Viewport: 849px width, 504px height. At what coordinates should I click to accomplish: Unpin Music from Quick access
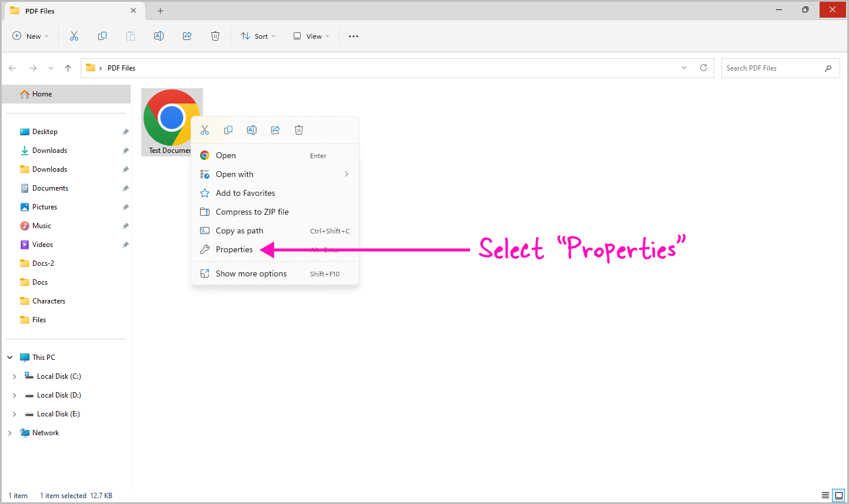(125, 226)
